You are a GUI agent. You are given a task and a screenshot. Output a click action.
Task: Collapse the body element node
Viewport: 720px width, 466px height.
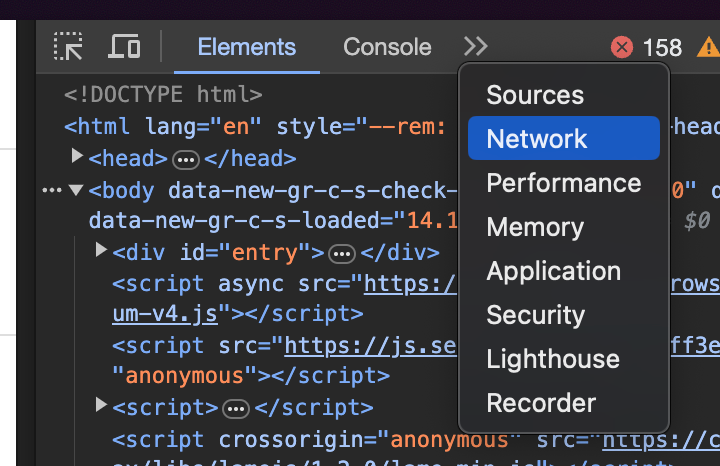[x=76, y=189]
